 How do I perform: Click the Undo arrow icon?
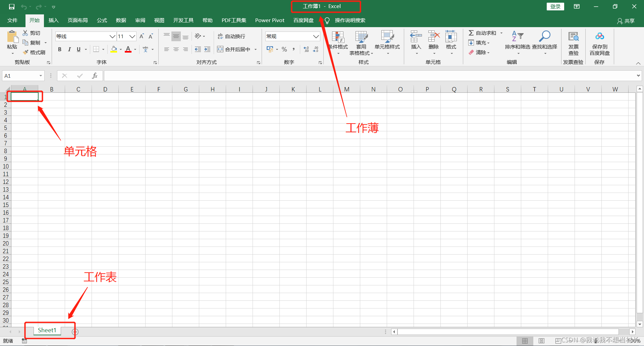pos(24,7)
